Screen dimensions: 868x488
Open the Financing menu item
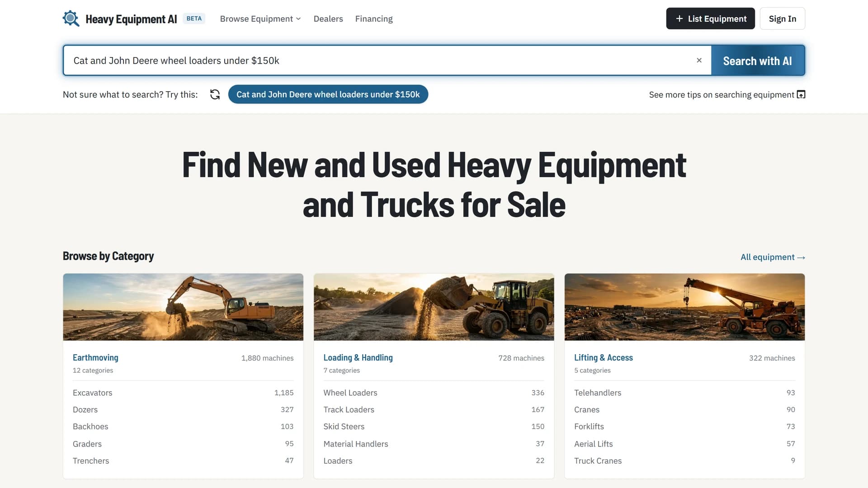click(x=374, y=19)
